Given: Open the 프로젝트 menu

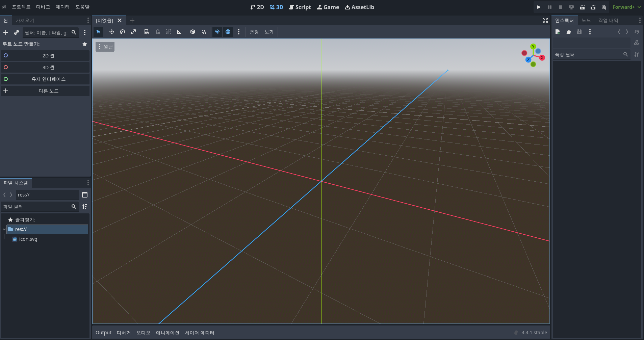Looking at the screenshot, I should [21, 7].
